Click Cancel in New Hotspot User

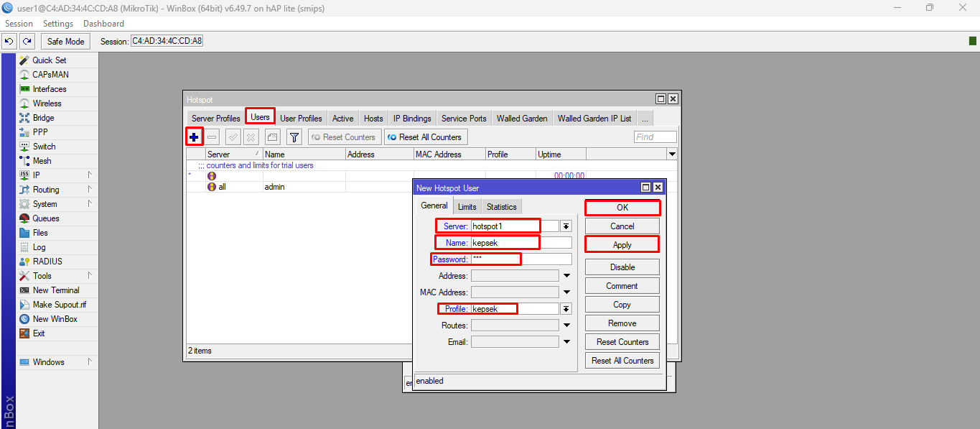tap(622, 226)
